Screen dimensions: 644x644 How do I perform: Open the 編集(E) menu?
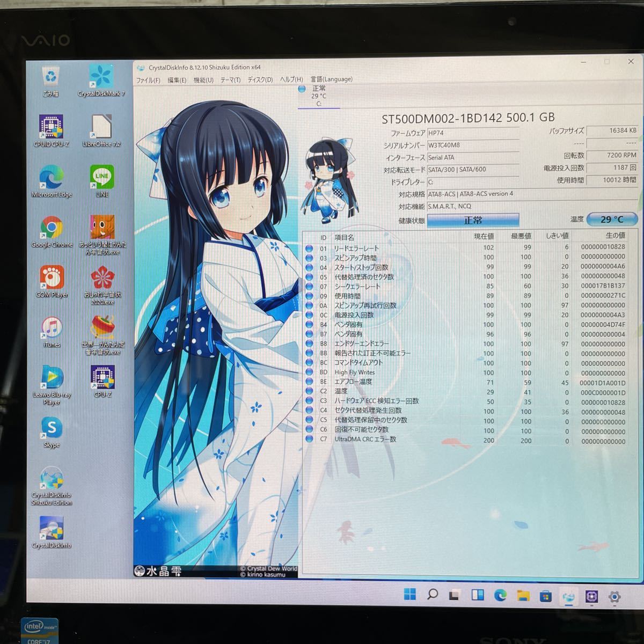(x=177, y=80)
